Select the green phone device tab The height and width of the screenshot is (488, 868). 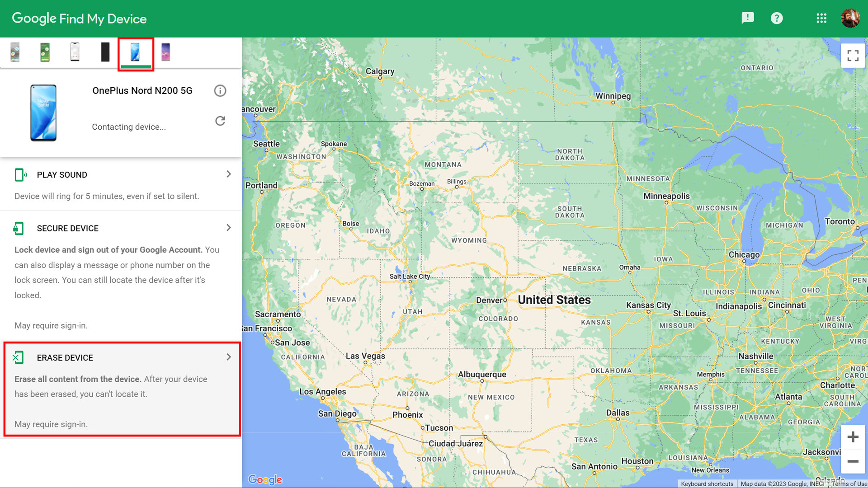pos(45,52)
